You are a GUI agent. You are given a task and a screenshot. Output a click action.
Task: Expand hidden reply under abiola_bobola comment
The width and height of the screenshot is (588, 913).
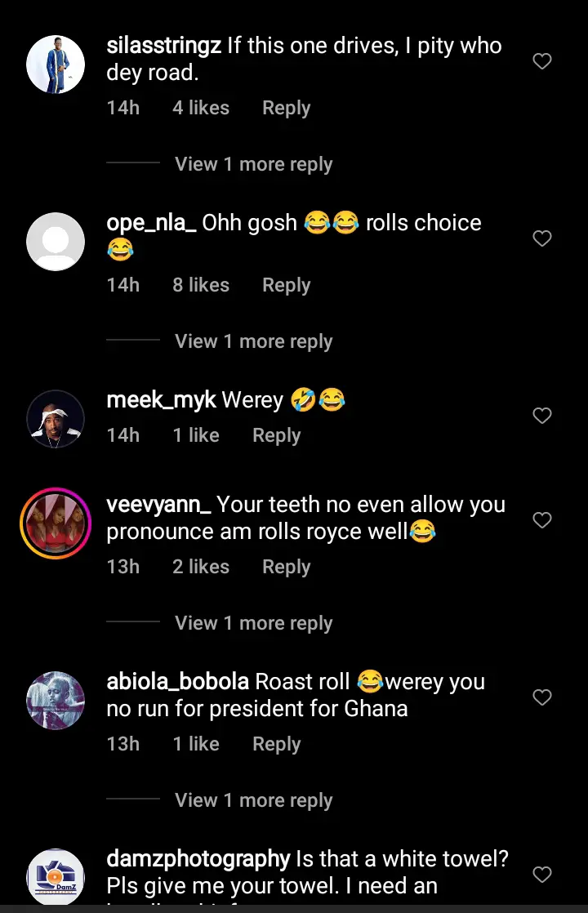pos(253,800)
